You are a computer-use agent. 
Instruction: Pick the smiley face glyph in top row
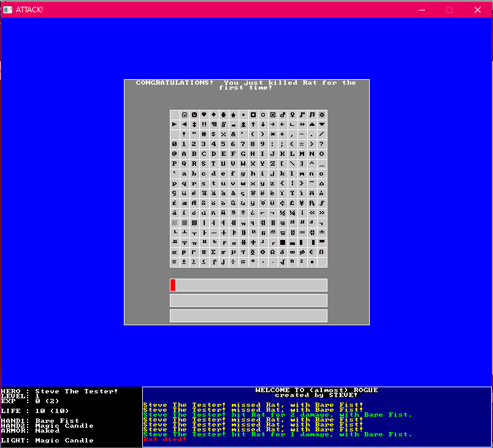[x=185, y=115]
